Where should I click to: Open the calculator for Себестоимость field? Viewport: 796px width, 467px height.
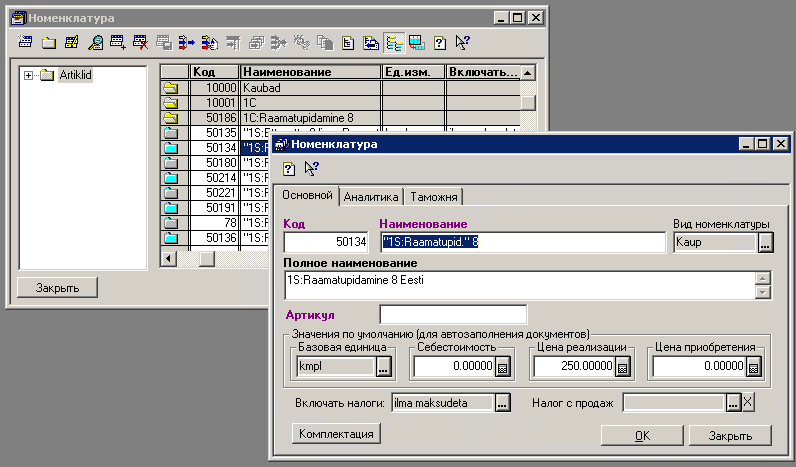[x=503, y=366]
